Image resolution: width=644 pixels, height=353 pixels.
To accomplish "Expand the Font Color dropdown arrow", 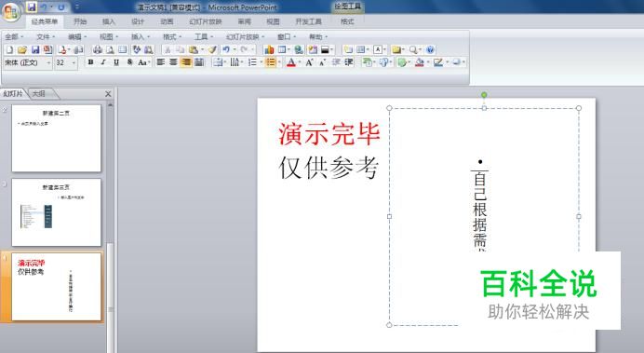I will (x=300, y=62).
